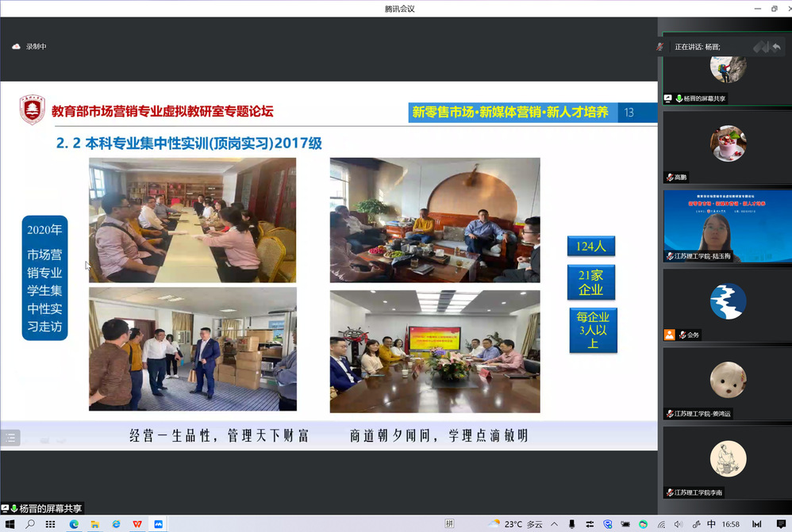Click the tea table meeting photo on the slide
This screenshot has width=792, height=532.
pos(435,220)
